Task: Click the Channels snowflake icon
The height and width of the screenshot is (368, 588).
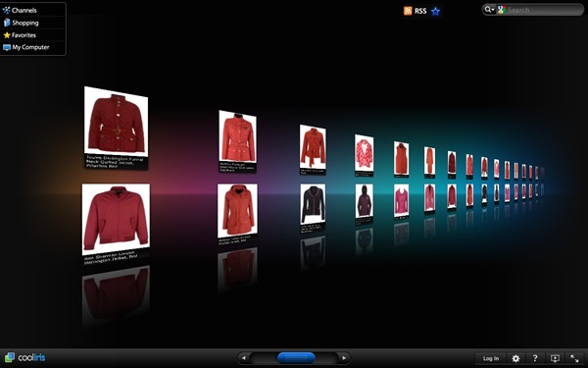Action: pyautogui.click(x=7, y=10)
